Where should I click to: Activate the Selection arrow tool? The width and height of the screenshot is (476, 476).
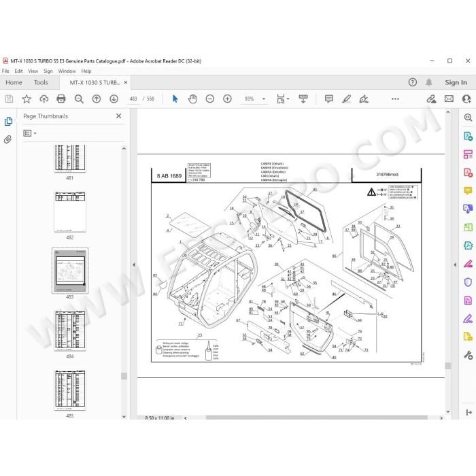click(175, 99)
